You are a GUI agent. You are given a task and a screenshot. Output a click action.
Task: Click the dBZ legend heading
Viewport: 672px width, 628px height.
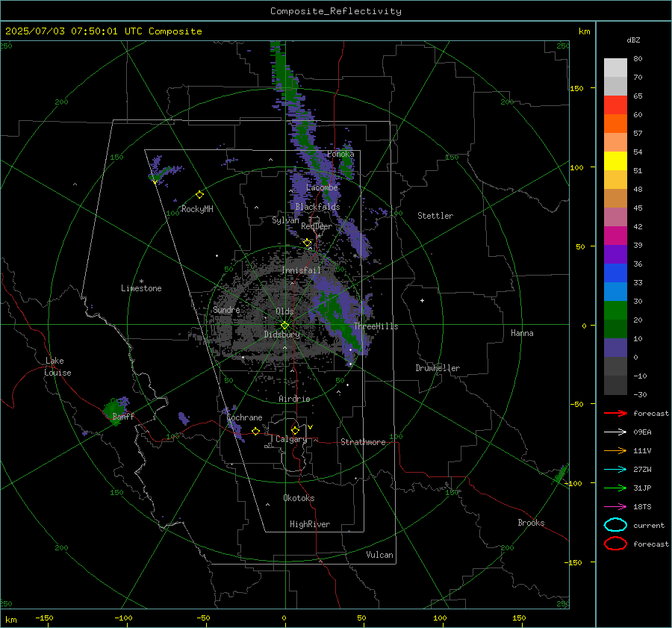coord(633,40)
